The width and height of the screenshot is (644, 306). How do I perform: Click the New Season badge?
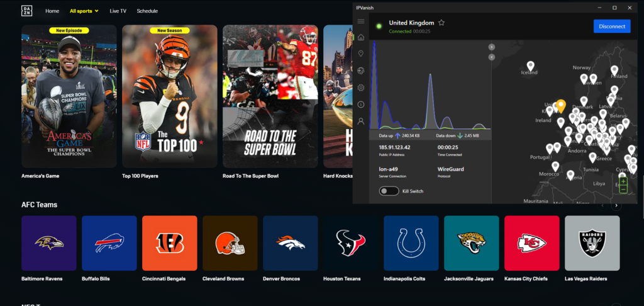170,30
